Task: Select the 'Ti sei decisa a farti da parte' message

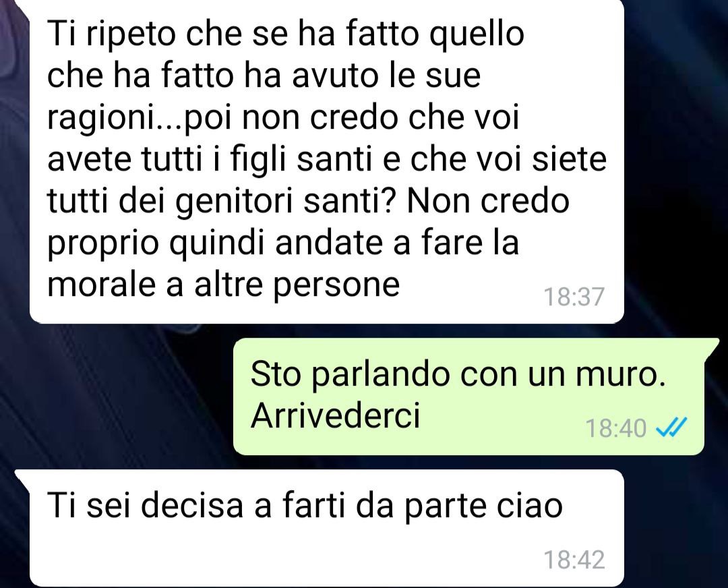Action: coord(320,528)
